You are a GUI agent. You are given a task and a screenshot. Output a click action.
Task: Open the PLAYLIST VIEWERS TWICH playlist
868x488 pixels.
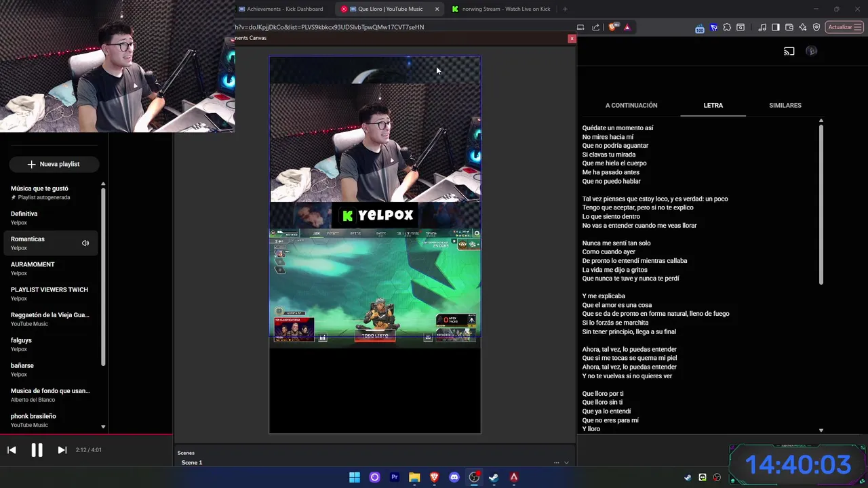[x=51, y=293]
